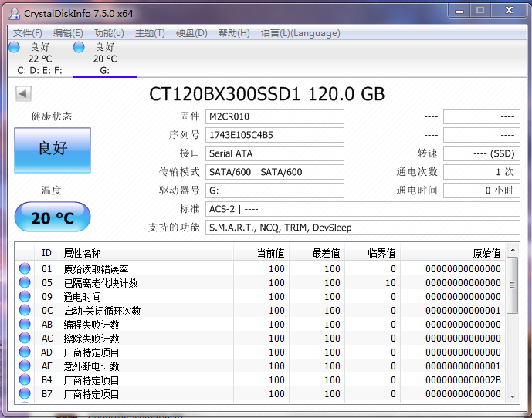Click the SMART list scroll up arrow

(513, 250)
